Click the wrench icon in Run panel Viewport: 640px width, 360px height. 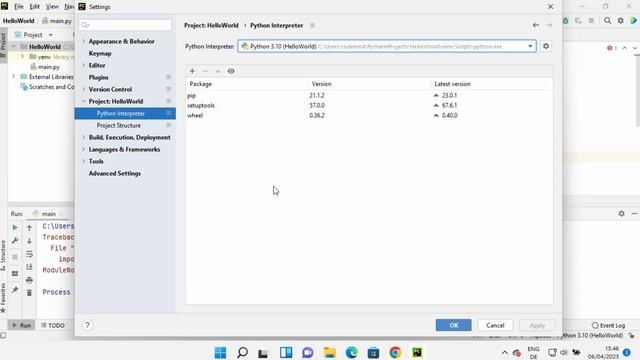tap(15, 241)
